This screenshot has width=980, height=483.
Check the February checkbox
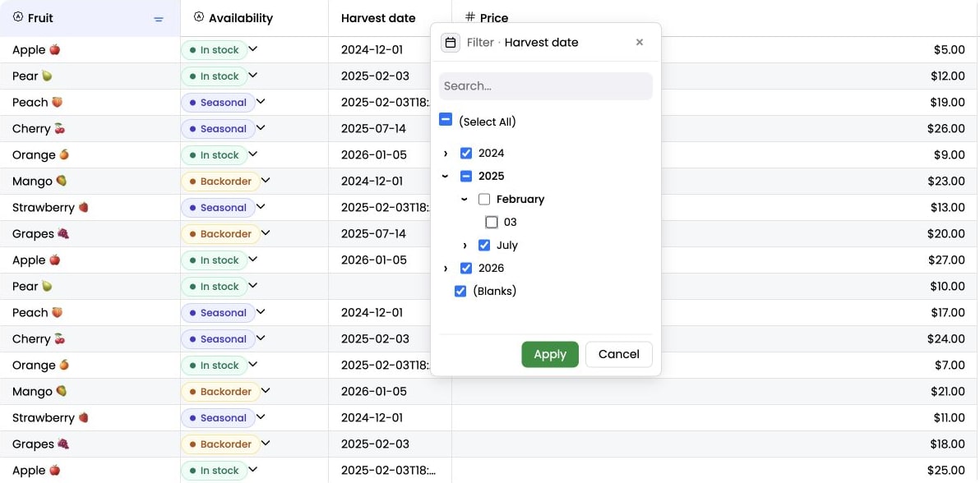(x=484, y=200)
